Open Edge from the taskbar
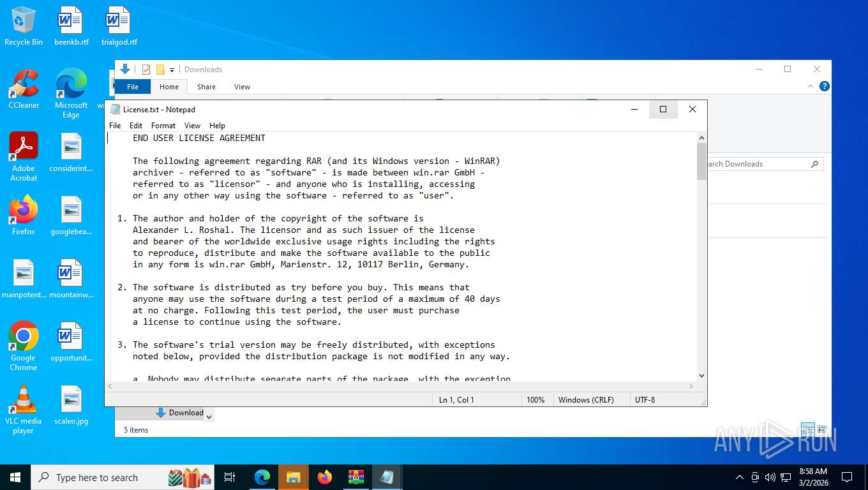868x490 pixels. tap(262, 477)
